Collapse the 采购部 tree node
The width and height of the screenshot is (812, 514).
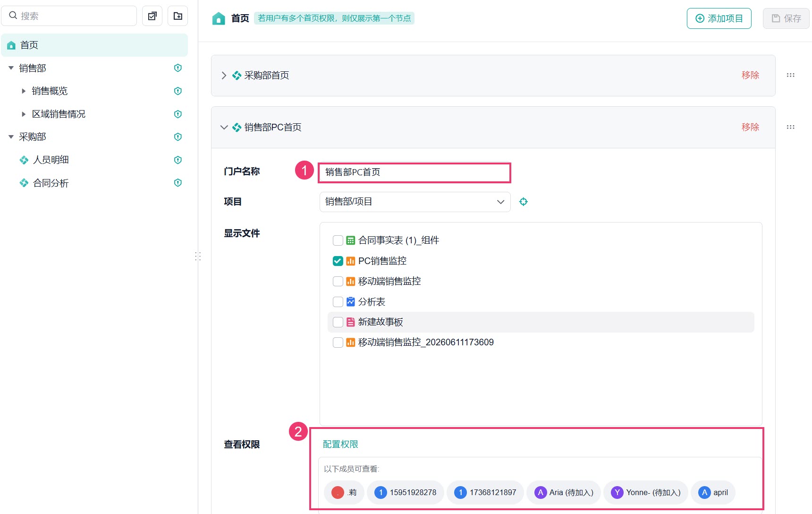[x=11, y=137]
